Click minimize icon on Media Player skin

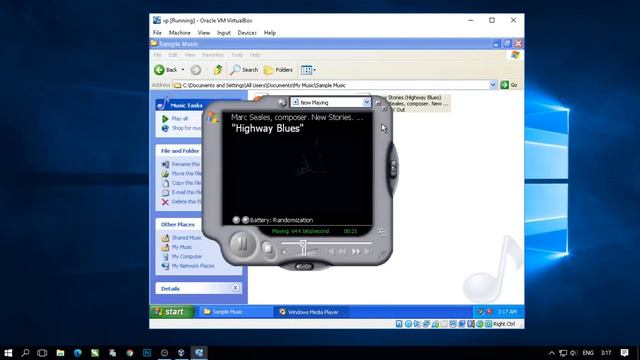pyautogui.click(x=378, y=103)
